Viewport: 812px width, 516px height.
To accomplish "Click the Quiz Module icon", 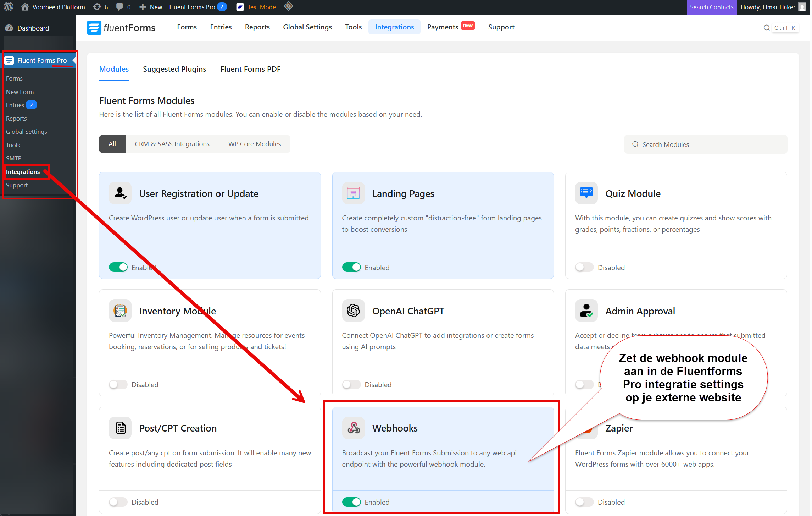I will click(x=586, y=193).
